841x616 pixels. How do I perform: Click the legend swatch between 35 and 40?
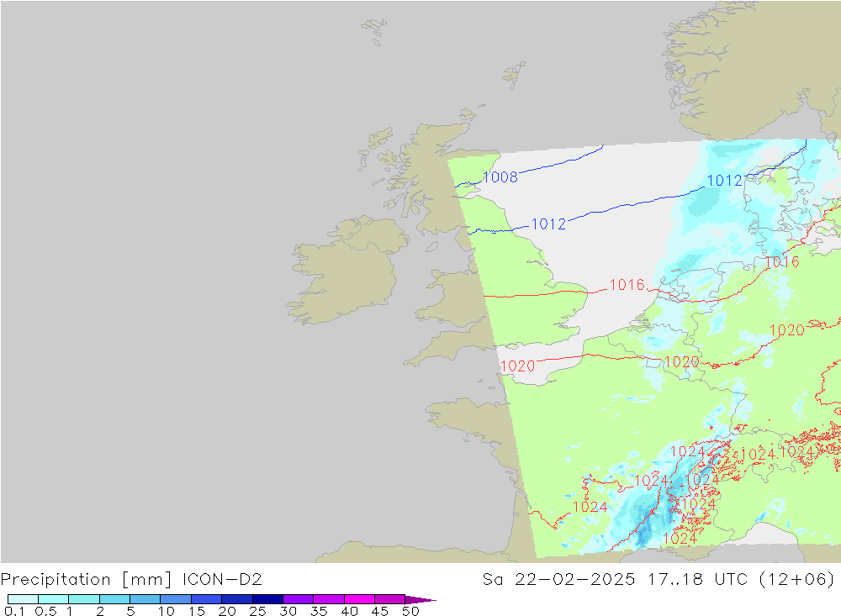pos(329,599)
